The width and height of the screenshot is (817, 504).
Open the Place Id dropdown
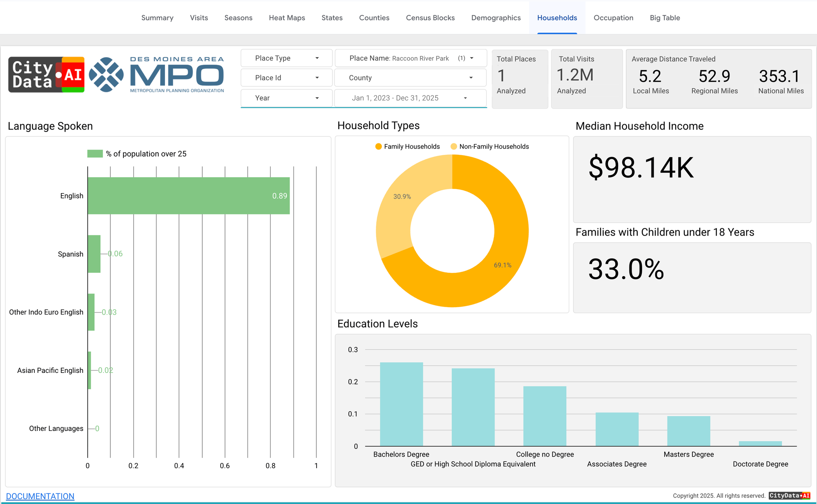coord(286,78)
